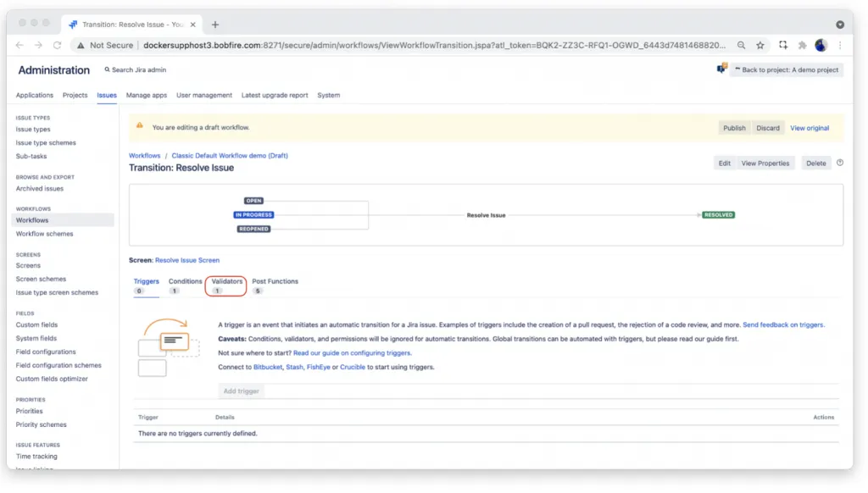Click the Edit transition button

click(x=724, y=163)
